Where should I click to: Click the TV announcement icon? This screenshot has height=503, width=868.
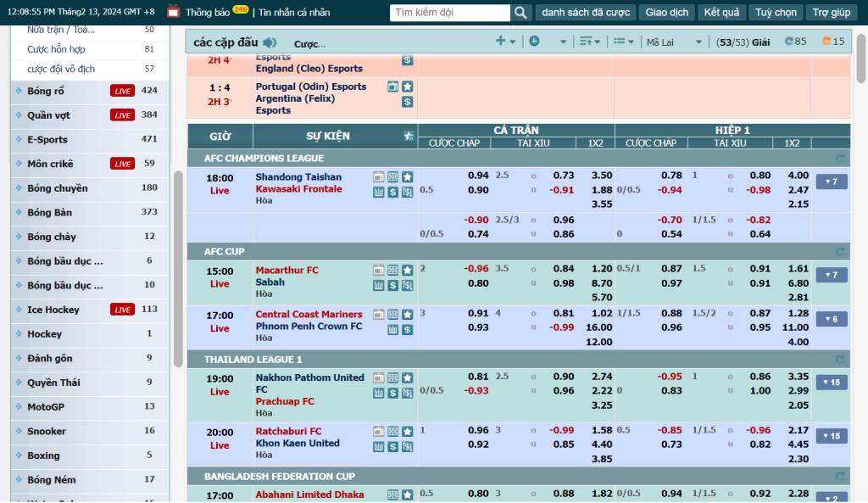pyautogui.click(x=174, y=12)
